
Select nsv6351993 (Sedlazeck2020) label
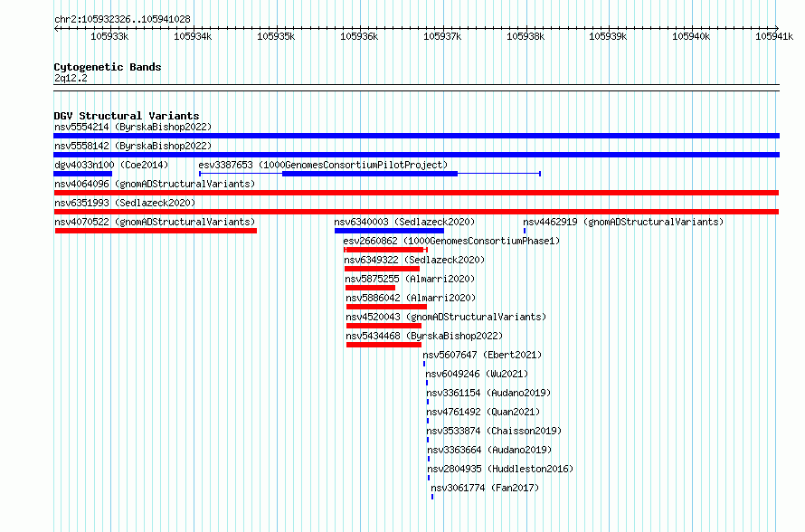tap(125, 203)
